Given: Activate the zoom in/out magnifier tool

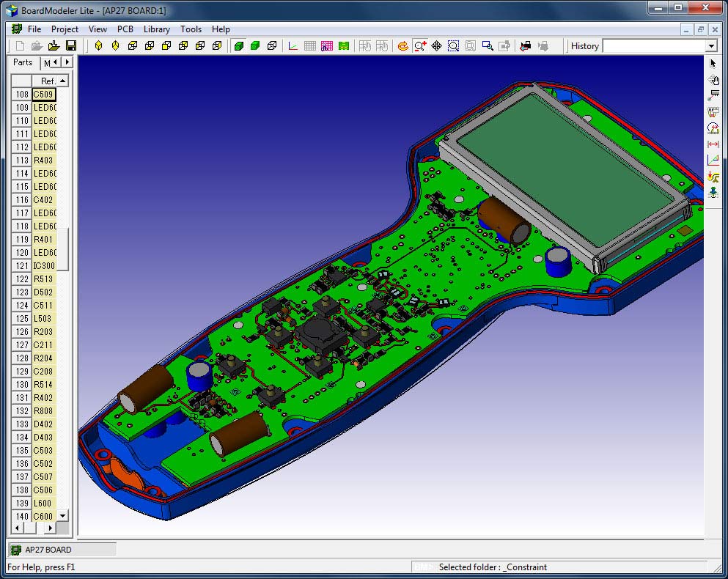Looking at the screenshot, I should coord(420,45).
